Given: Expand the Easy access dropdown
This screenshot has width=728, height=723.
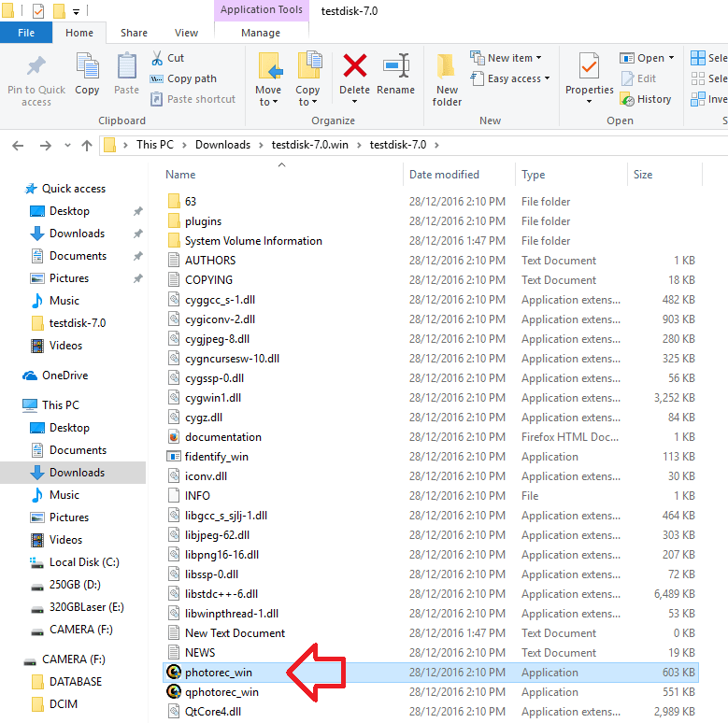Looking at the screenshot, I should [x=510, y=78].
